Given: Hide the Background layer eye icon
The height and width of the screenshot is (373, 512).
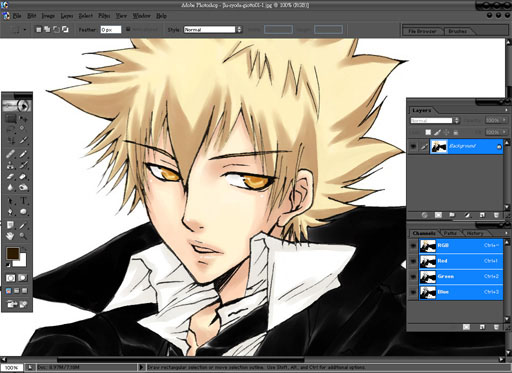Looking at the screenshot, I should (413, 146).
